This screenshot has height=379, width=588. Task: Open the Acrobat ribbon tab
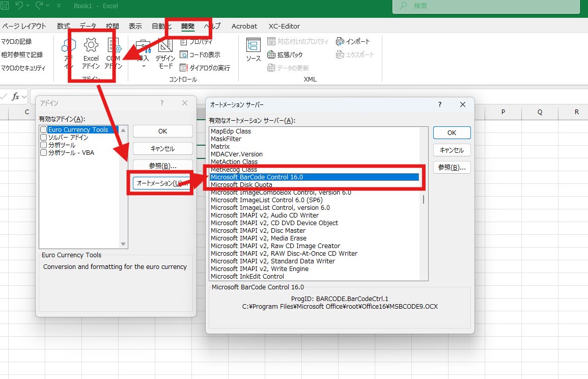point(244,26)
